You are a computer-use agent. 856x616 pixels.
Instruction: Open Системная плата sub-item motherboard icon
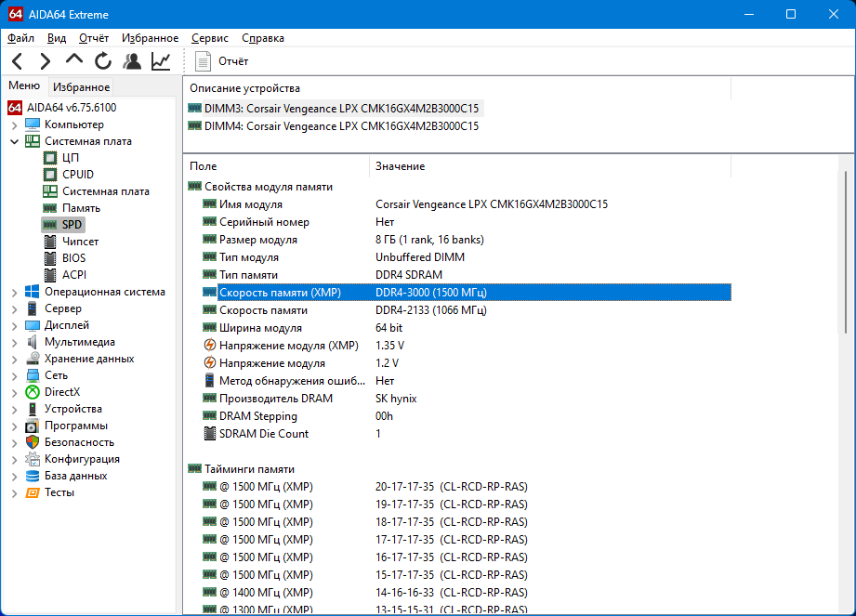(49, 191)
